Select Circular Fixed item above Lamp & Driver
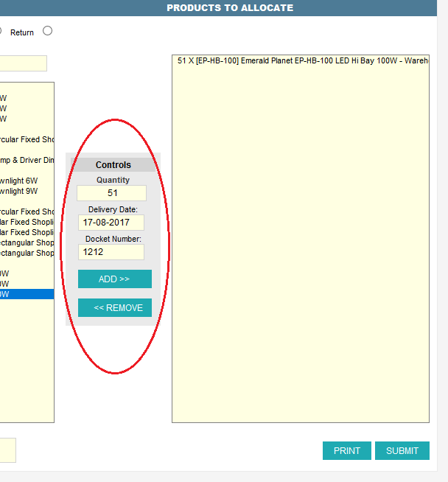Screen dimensions: 448x482 27,139
